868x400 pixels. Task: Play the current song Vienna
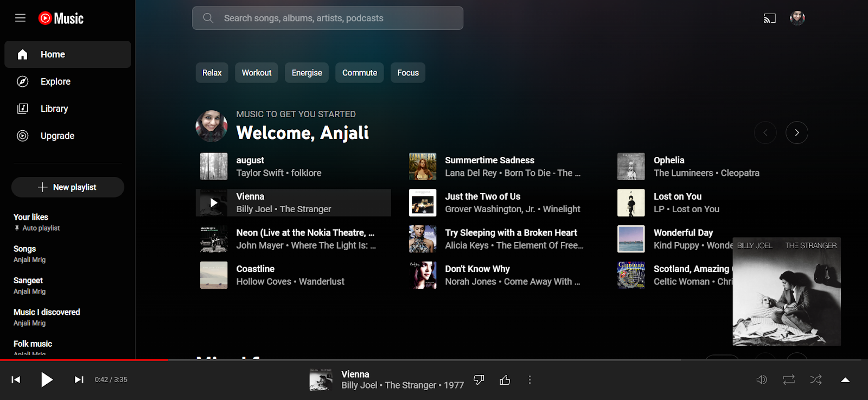(x=47, y=379)
